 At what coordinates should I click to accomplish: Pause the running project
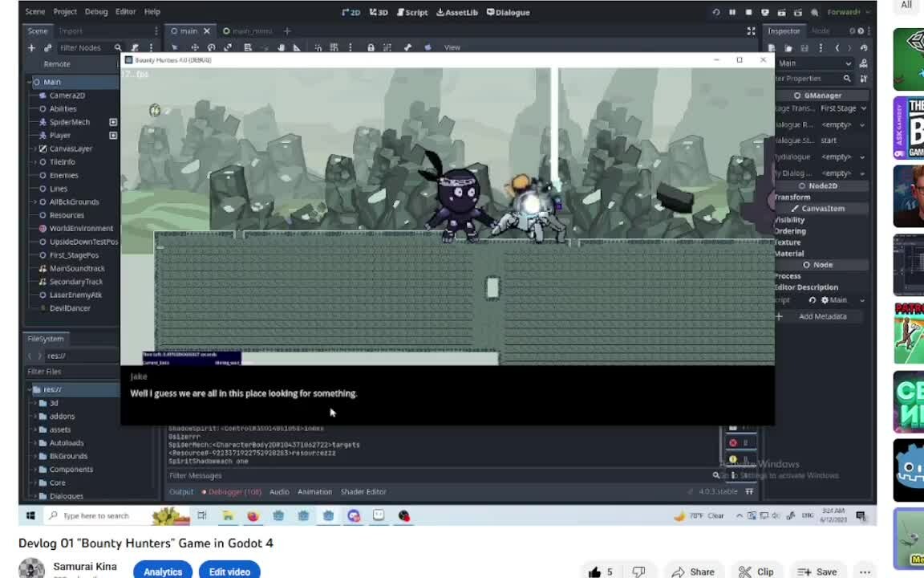click(731, 12)
